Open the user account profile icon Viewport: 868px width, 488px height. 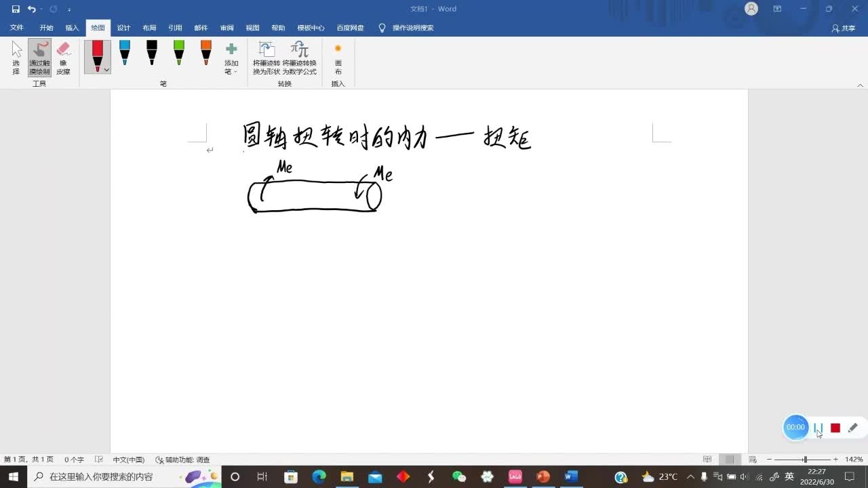click(x=751, y=9)
